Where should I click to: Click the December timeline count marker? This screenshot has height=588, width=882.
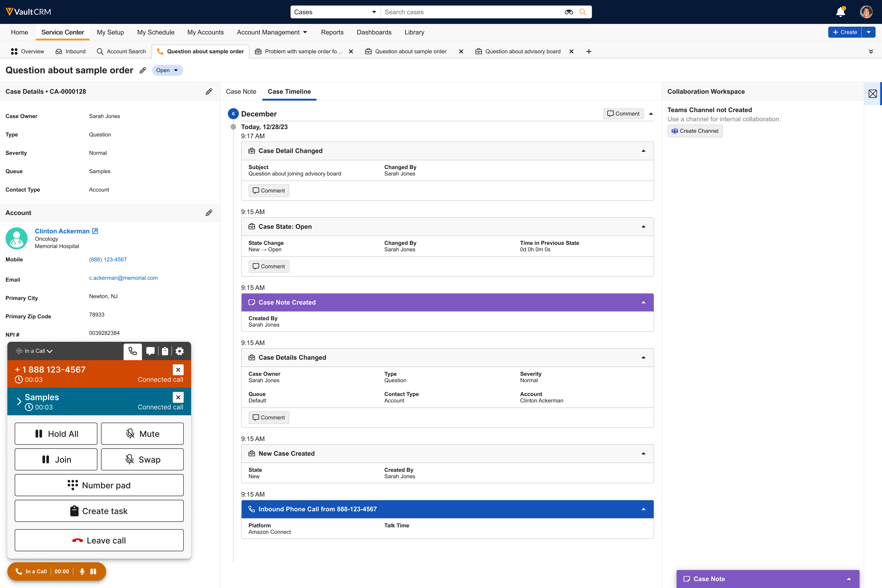tap(233, 114)
